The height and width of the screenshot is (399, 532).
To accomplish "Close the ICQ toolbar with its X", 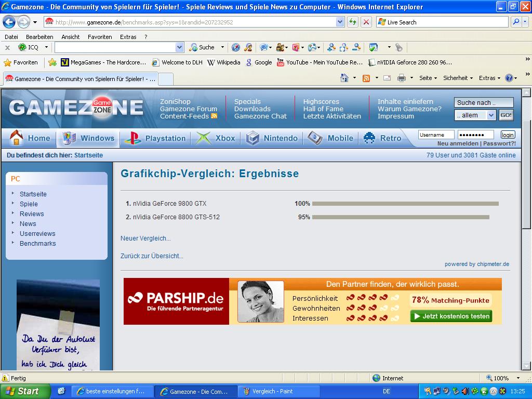I will pos(7,47).
